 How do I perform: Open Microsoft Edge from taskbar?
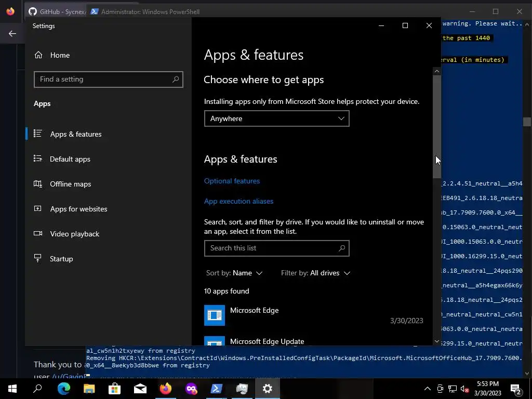click(63, 389)
